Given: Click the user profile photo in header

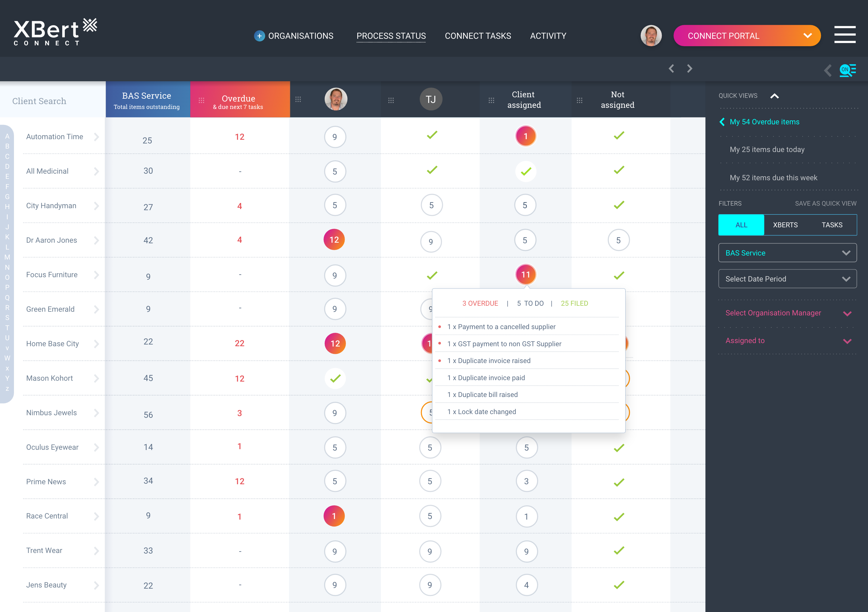Looking at the screenshot, I should pyautogui.click(x=651, y=36).
